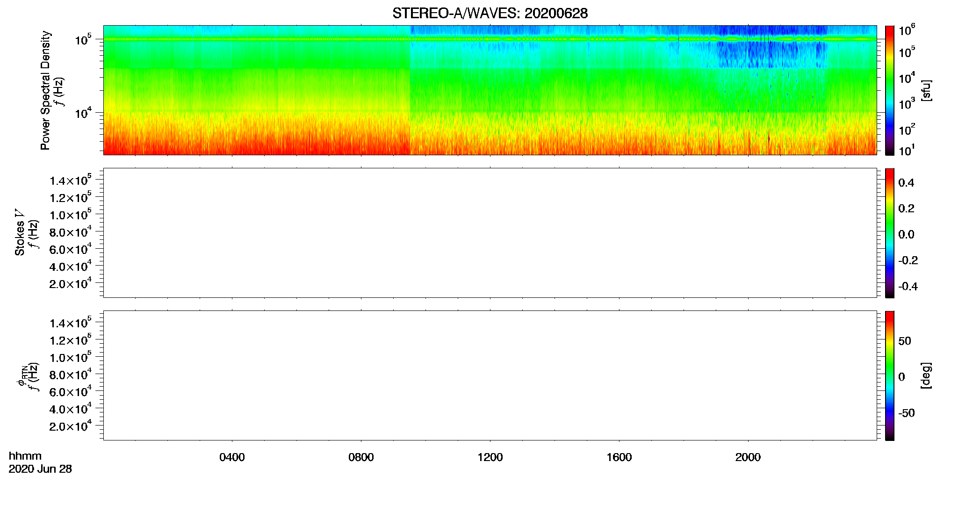The width and height of the screenshot is (980, 505).
Task: Click the phi RTN degree colorbar
Action: tap(890, 375)
